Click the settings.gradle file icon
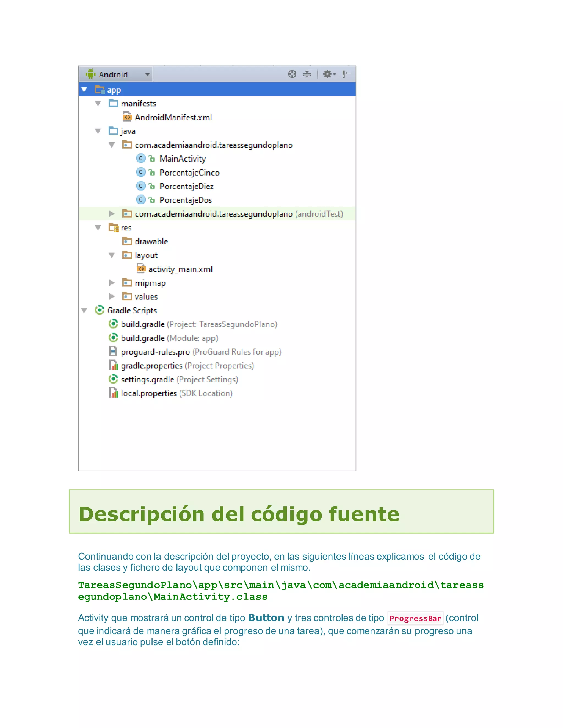 coord(114,379)
